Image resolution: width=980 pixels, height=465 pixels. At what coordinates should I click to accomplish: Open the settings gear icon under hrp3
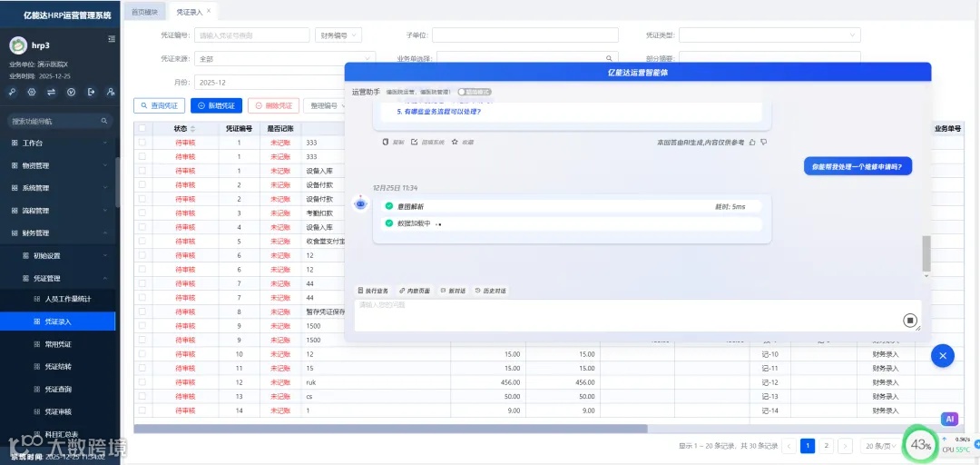tap(32, 92)
